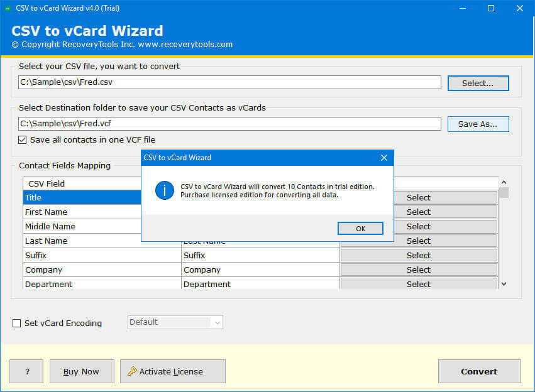Click the destination VCF path input field
Image resolution: width=535 pixels, height=392 pixels.
(229, 124)
